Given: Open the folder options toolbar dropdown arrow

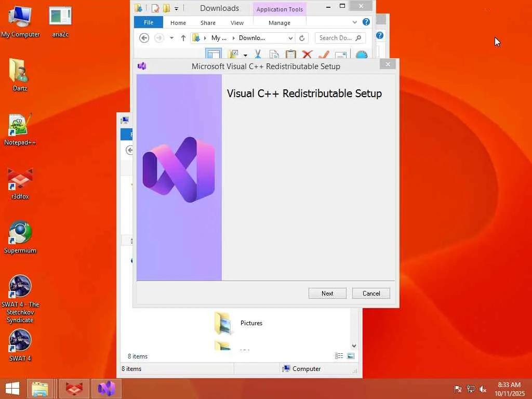Looking at the screenshot, I should [x=245, y=55].
